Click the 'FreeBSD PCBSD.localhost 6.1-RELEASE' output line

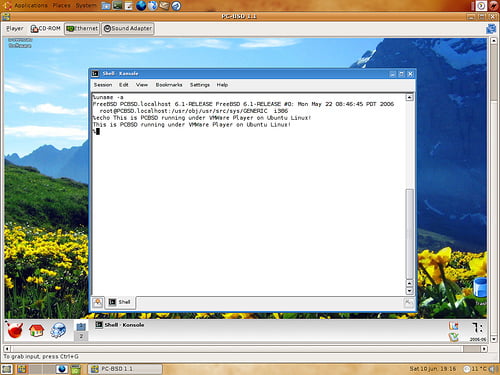point(243,104)
